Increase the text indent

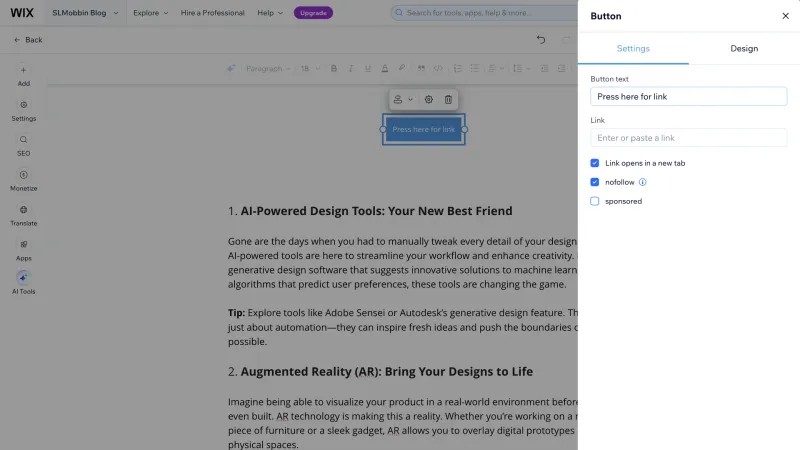point(561,68)
